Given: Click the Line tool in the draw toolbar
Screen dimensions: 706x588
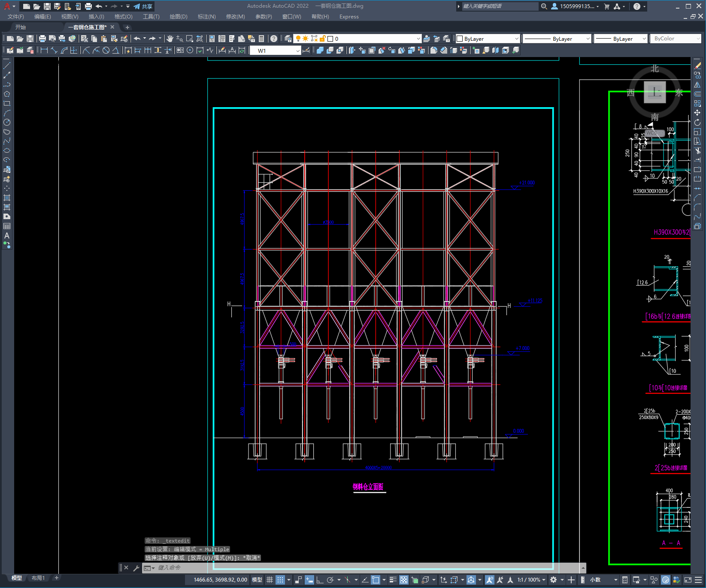Looking at the screenshot, I should coord(7,66).
